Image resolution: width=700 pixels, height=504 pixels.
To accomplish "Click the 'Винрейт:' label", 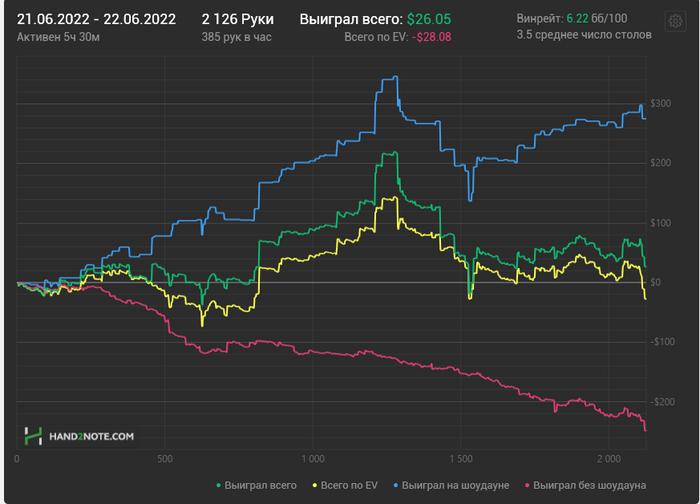I will pos(540,18).
